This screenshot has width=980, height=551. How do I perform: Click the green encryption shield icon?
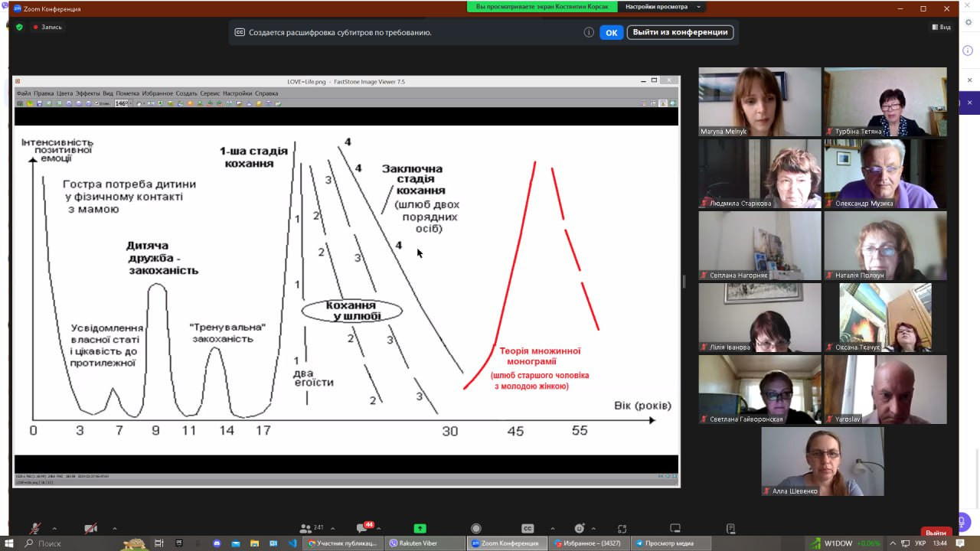click(x=20, y=27)
